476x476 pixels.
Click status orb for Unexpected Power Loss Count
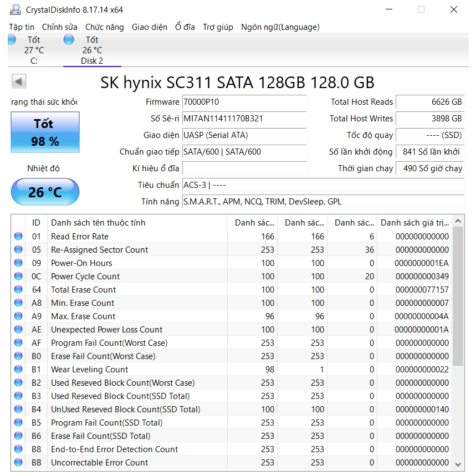(18, 329)
